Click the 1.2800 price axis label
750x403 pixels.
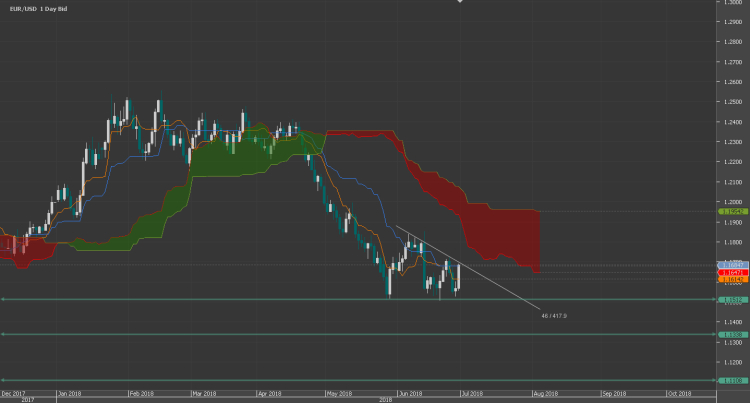pyautogui.click(x=733, y=42)
